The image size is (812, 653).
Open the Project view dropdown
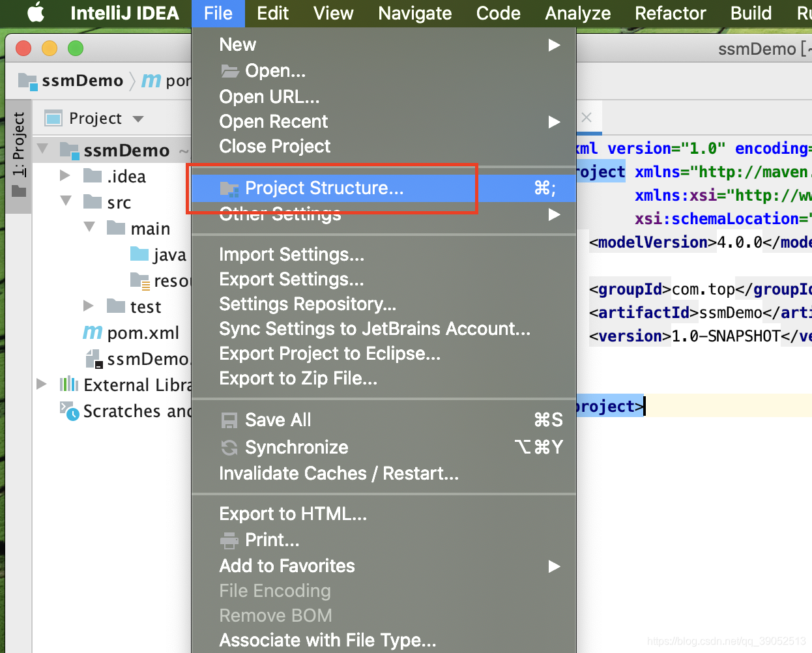coord(138,119)
